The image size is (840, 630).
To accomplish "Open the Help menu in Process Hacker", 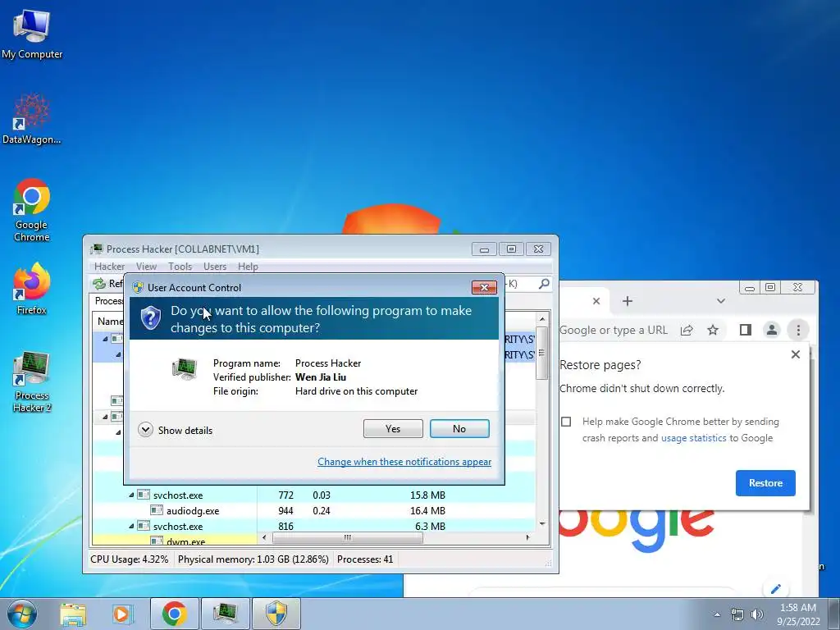I will click(248, 267).
